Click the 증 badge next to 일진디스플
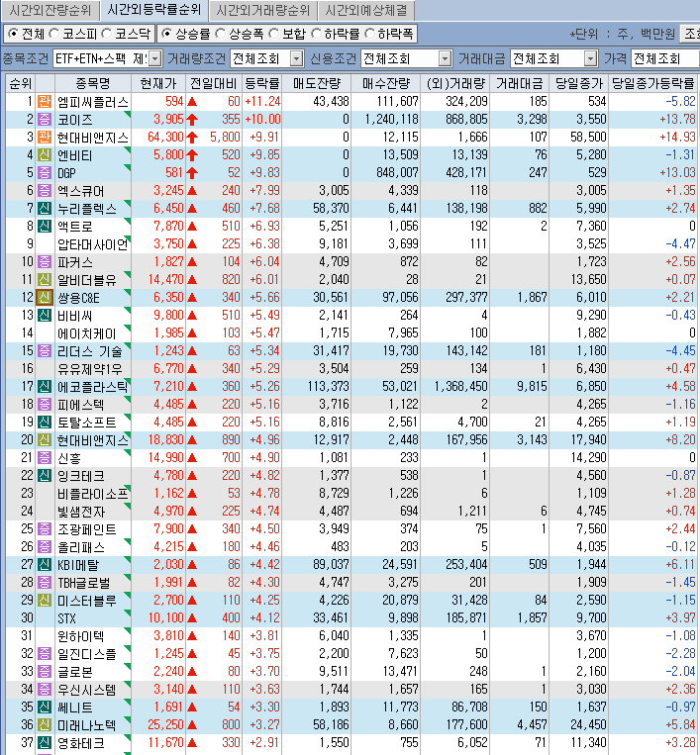700x755 pixels. [x=45, y=654]
